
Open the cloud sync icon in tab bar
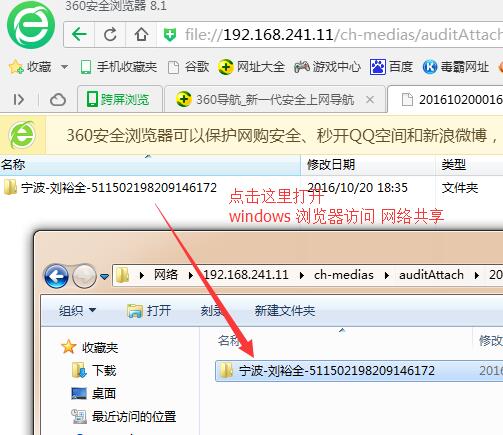[58, 99]
